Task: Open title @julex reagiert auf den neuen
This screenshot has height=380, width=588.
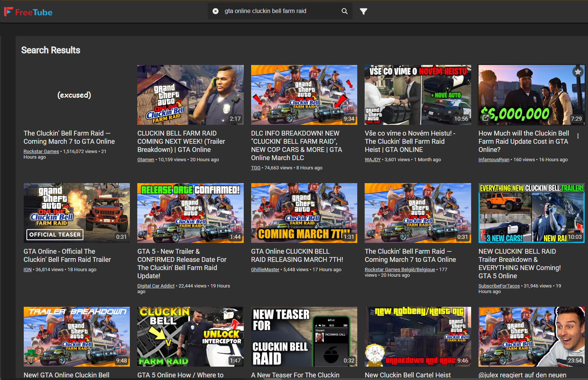Action: point(522,375)
